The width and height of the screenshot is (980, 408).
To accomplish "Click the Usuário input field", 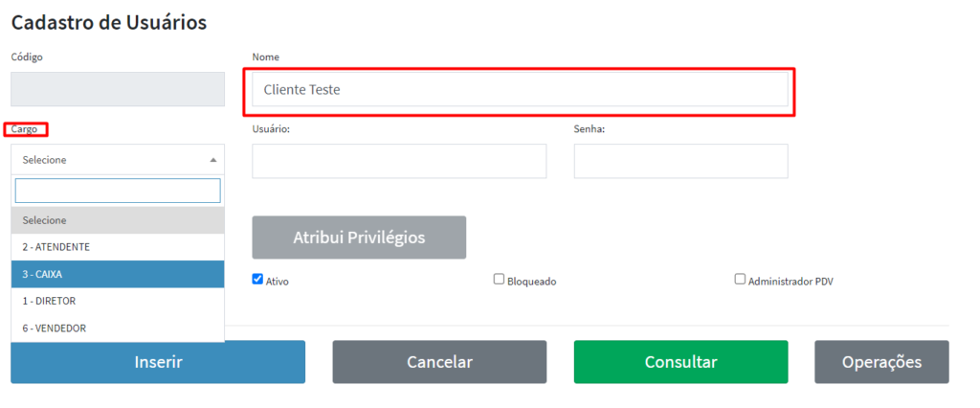I will click(399, 161).
